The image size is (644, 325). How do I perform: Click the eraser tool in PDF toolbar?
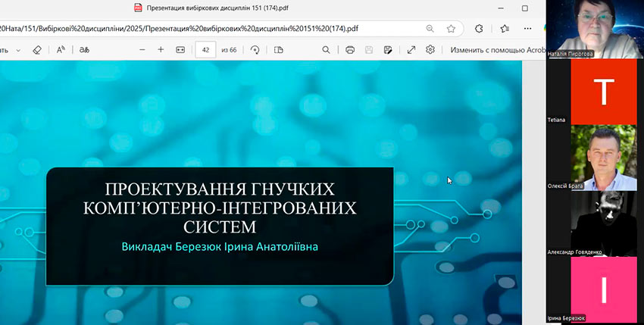pyautogui.click(x=36, y=49)
